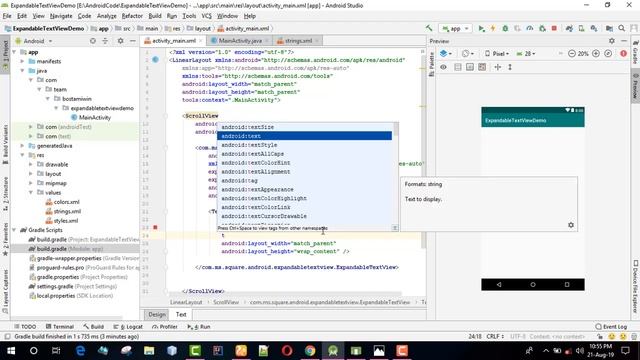Open the SDK Manager icon
This screenshot has height=360, width=640.
594,28
